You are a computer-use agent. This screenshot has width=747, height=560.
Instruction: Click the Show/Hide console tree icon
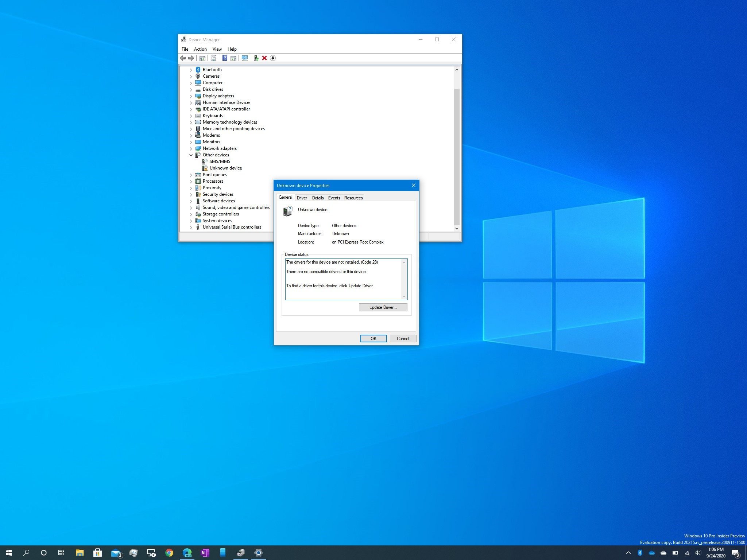(202, 58)
